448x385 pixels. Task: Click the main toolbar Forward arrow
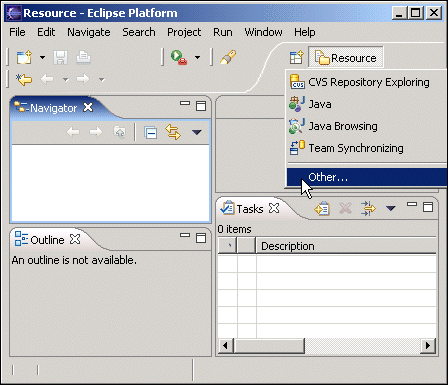pyautogui.click(x=83, y=79)
